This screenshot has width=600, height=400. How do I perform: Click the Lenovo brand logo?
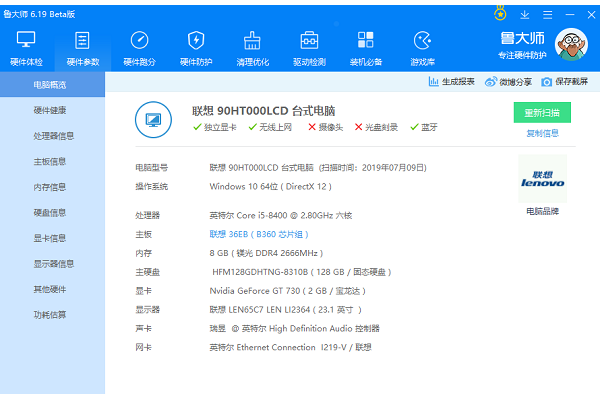(543, 178)
